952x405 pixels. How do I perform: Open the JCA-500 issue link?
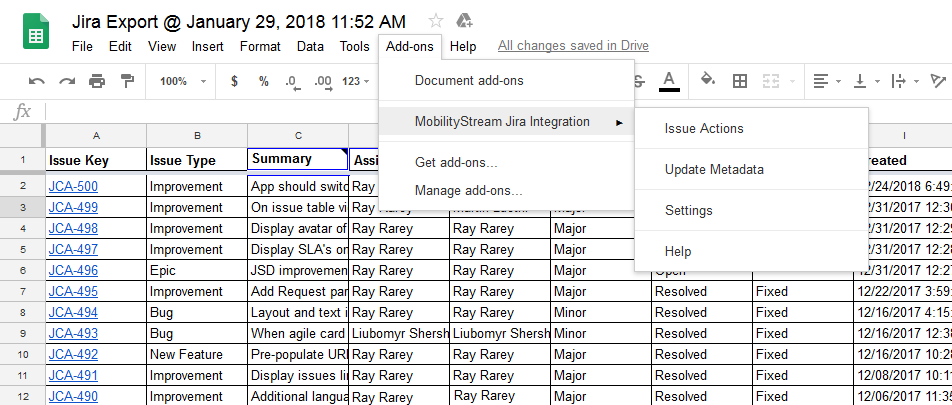(74, 186)
